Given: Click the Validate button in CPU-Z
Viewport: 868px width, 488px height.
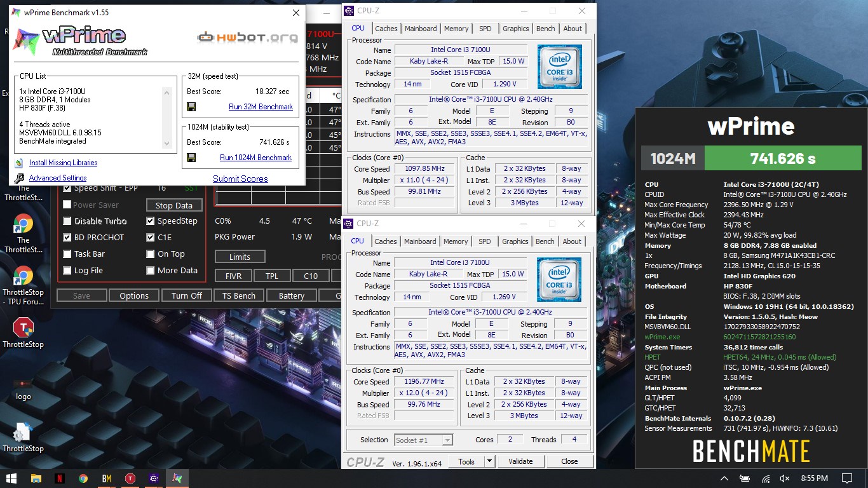Looking at the screenshot, I should coord(520,462).
